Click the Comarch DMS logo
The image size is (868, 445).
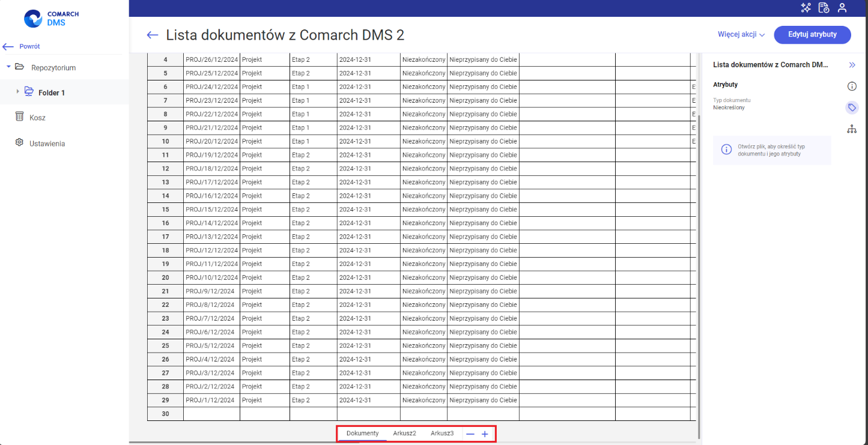(x=51, y=18)
